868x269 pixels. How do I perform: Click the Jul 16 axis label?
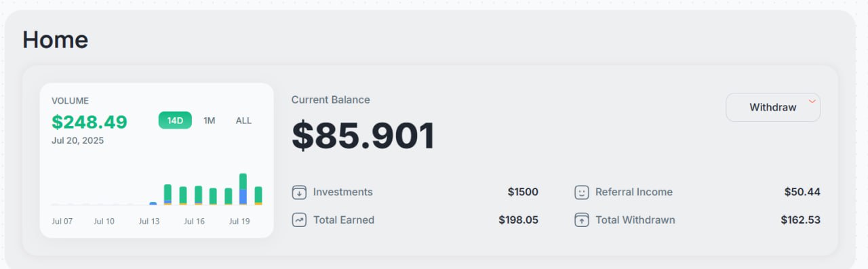[194, 222]
